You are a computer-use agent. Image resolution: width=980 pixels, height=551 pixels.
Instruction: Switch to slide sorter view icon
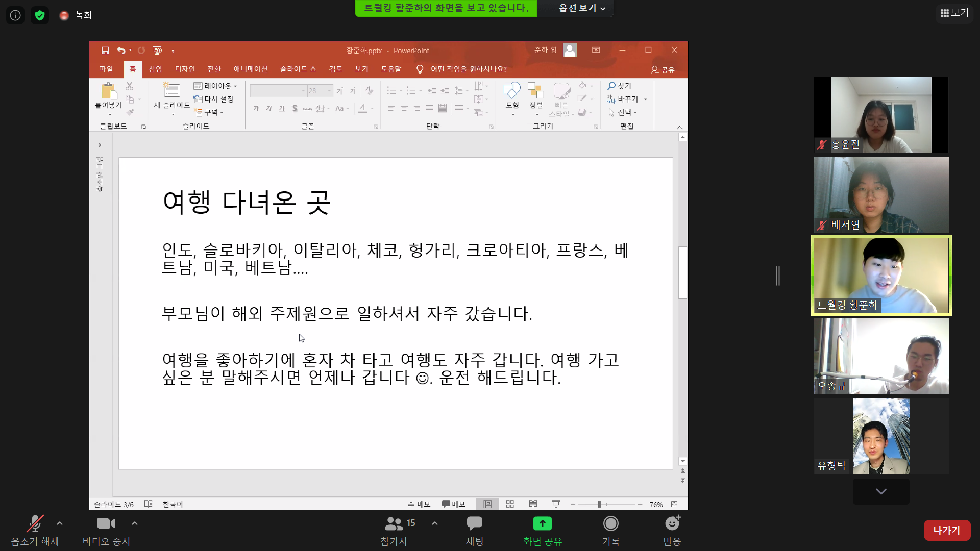pyautogui.click(x=510, y=504)
